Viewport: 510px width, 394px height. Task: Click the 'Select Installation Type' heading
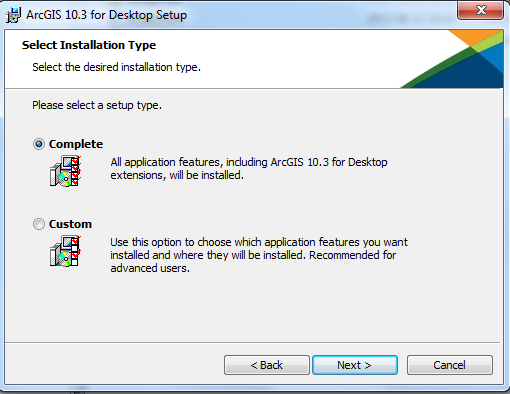(89, 45)
